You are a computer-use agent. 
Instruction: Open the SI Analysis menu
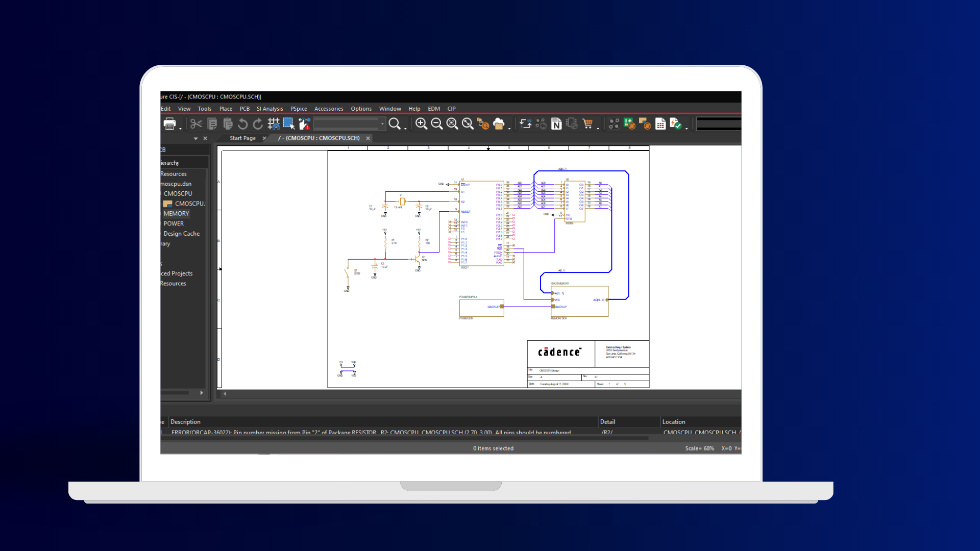(269, 109)
